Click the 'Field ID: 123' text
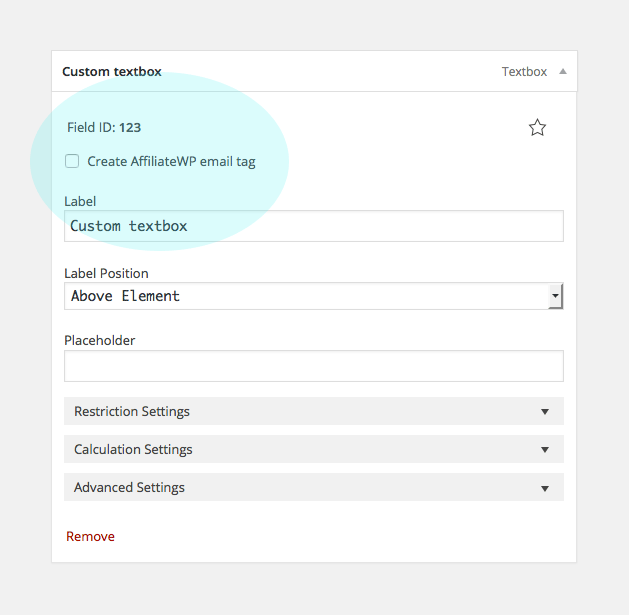The height and width of the screenshot is (615, 629). [104, 128]
